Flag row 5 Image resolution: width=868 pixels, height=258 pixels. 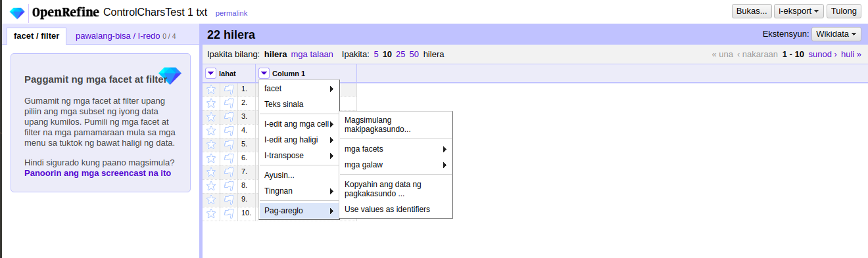click(x=229, y=144)
